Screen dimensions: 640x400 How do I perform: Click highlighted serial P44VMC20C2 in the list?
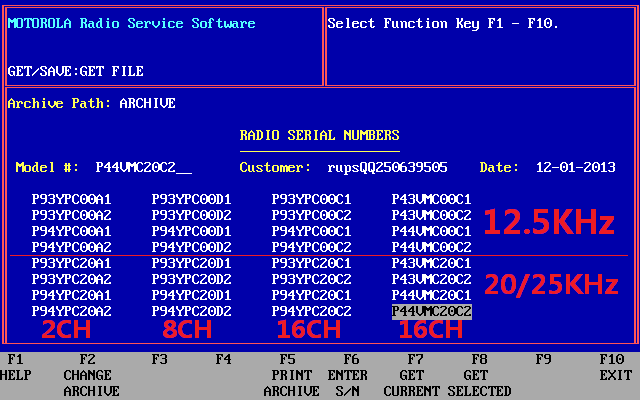point(431,311)
